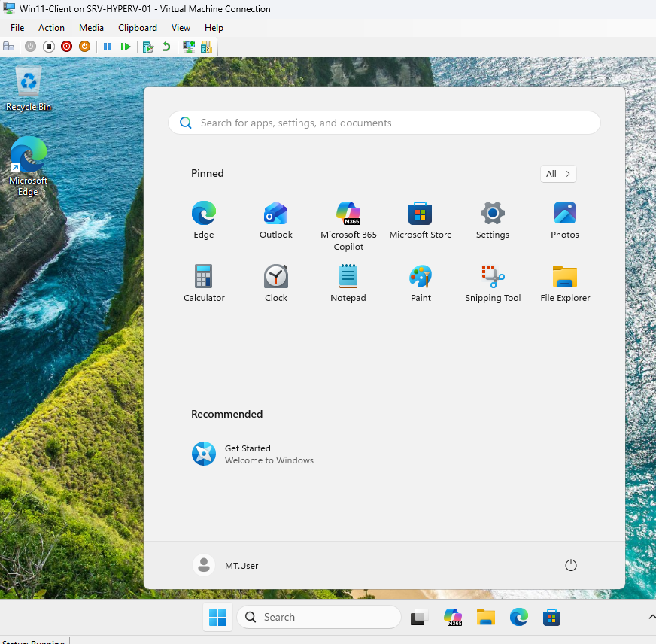
Task: Launch Snipping Tool
Action: pyautogui.click(x=493, y=284)
